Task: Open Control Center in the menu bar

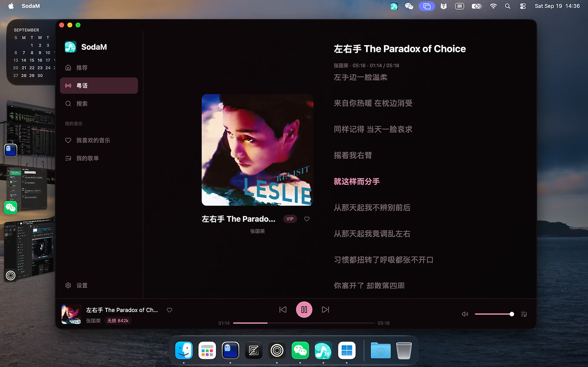Action: point(523,6)
